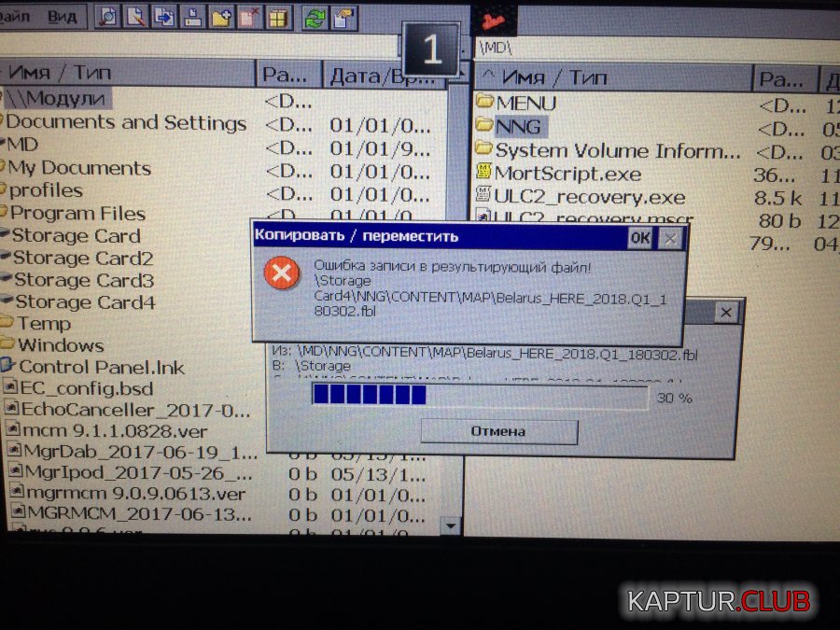Click the copy progress bar
The image size is (840, 630).
point(480,397)
